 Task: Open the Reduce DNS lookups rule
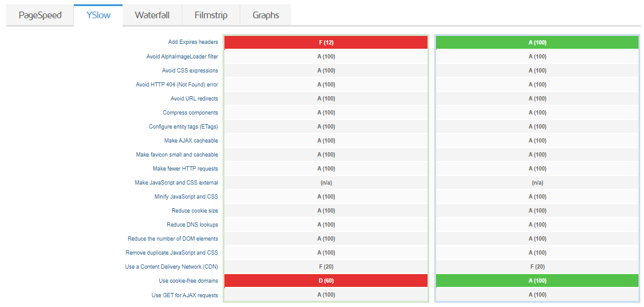(x=192, y=225)
